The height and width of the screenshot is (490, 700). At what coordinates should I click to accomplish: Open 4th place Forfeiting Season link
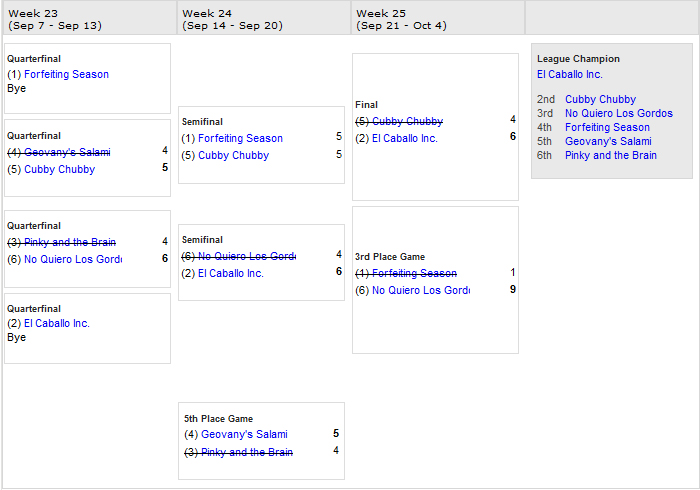[x=608, y=128]
